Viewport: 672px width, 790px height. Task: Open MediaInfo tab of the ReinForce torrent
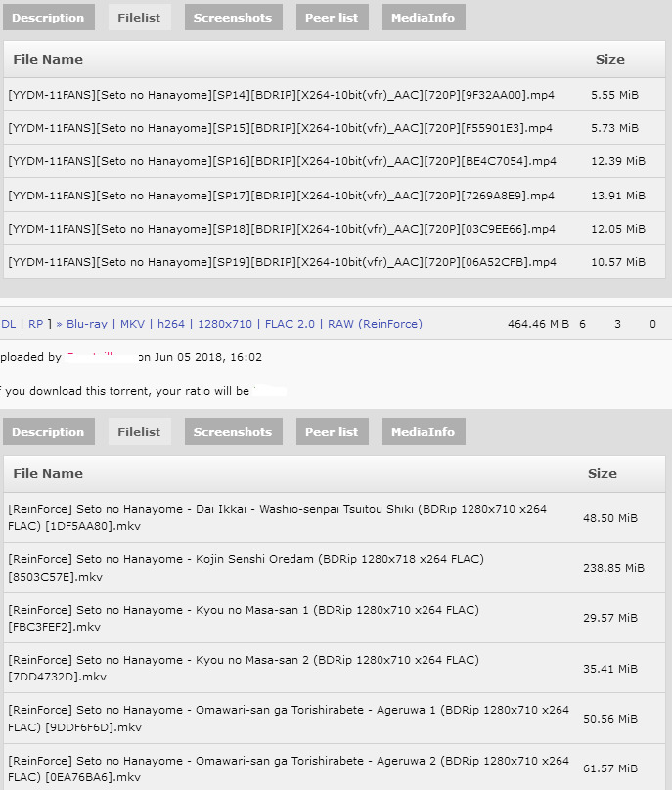point(423,432)
